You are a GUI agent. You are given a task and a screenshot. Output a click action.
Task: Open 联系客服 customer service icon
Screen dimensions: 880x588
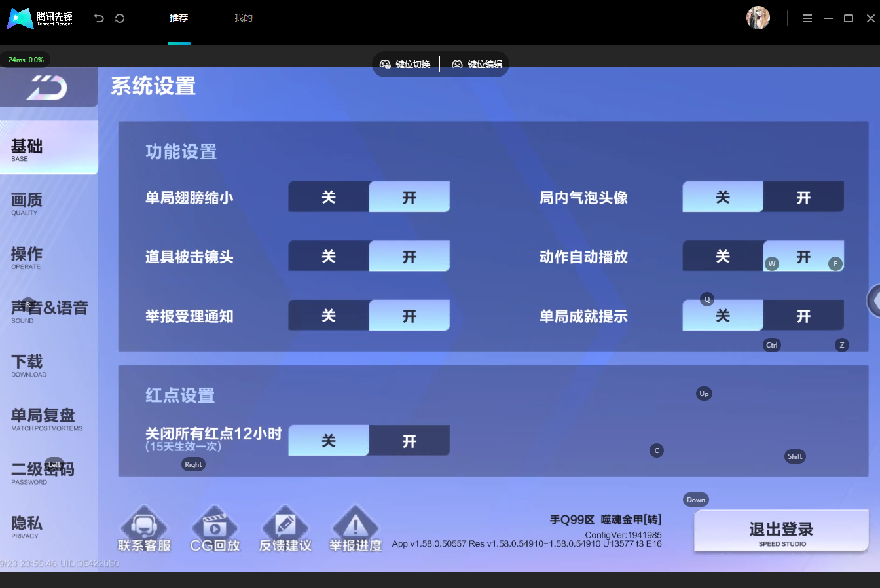point(144,529)
